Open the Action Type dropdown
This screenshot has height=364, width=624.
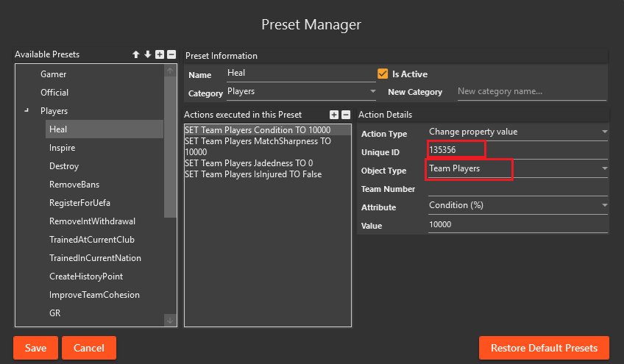[604, 132]
